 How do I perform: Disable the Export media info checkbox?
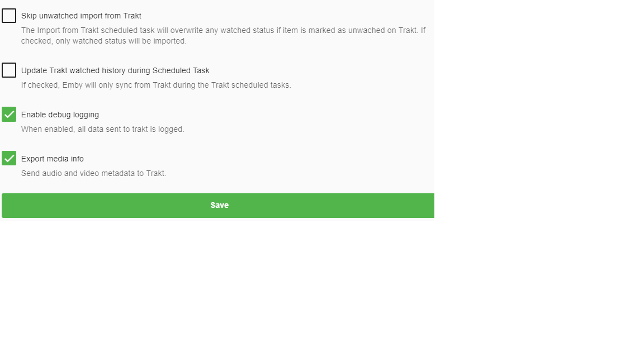9,159
